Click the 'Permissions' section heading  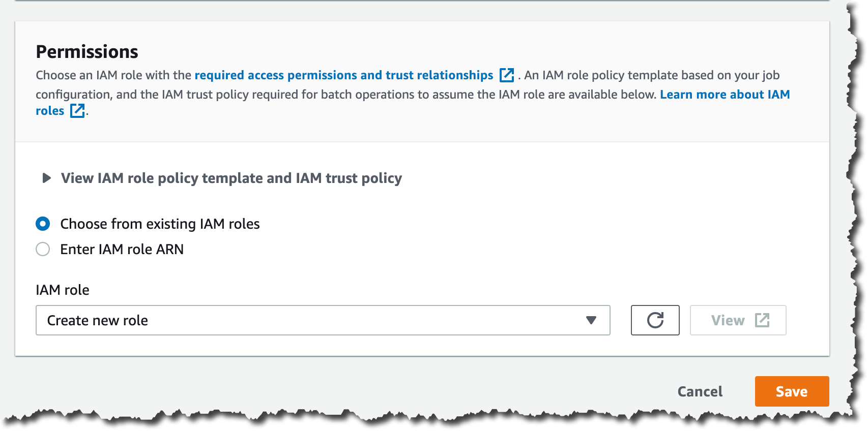tap(87, 52)
